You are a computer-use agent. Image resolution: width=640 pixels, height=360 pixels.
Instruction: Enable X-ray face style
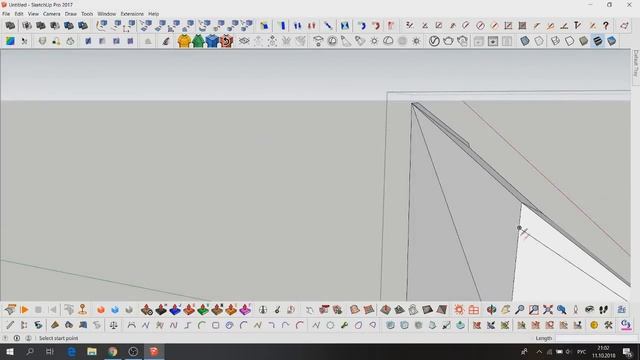525,41
